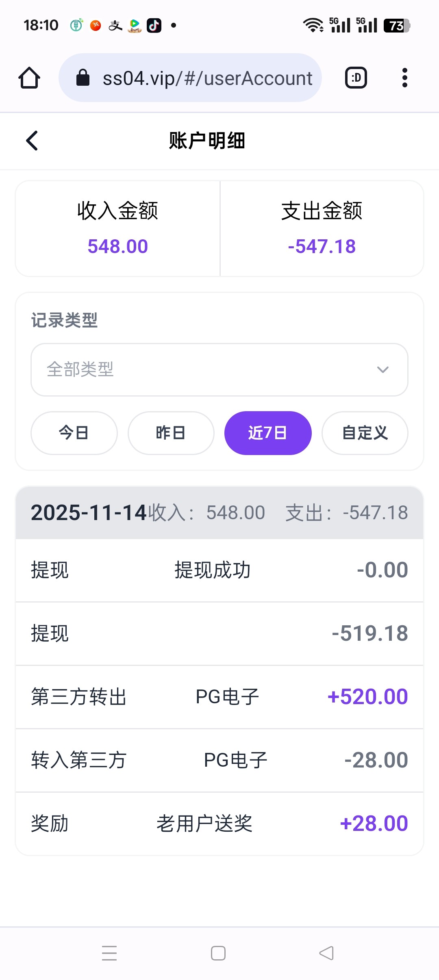The width and height of the screenshot is (439, 980).
Task: Open the 全部类型 record type dropdown
Action: point(219,369)
